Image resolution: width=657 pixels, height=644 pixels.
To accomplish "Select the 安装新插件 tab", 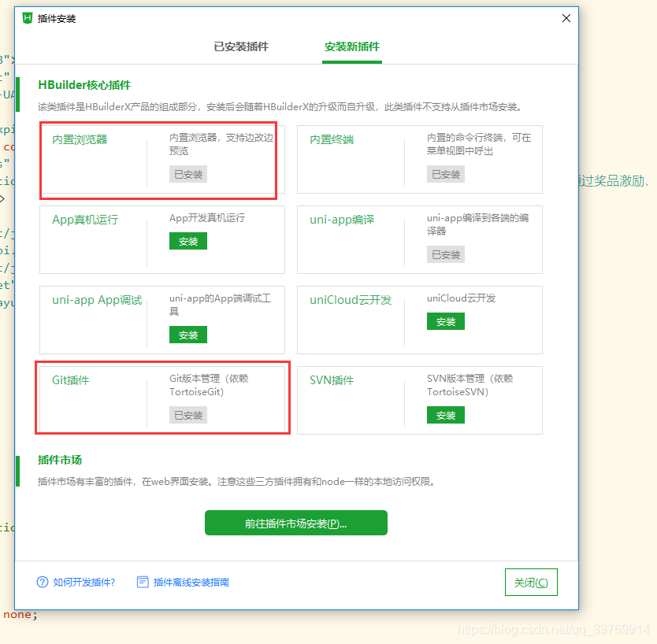I will click(352, 46).
